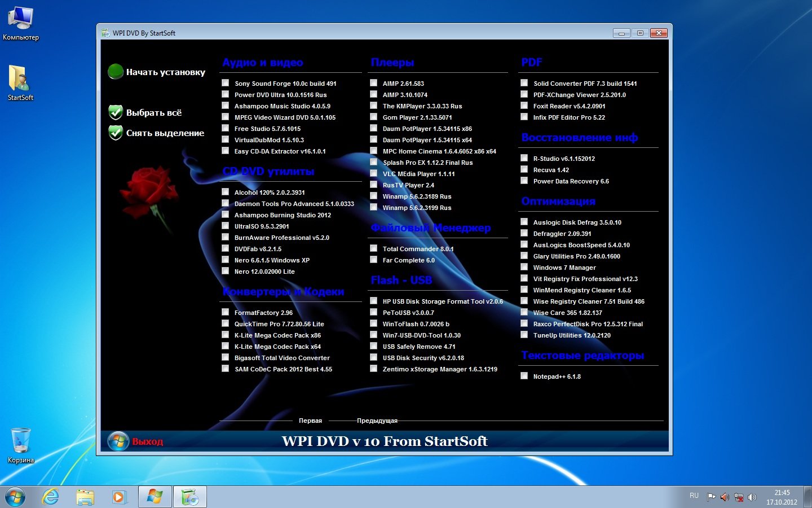Click the Windows orb next to Выход
Screen dimensions: 812x508
tap(118, 441)
